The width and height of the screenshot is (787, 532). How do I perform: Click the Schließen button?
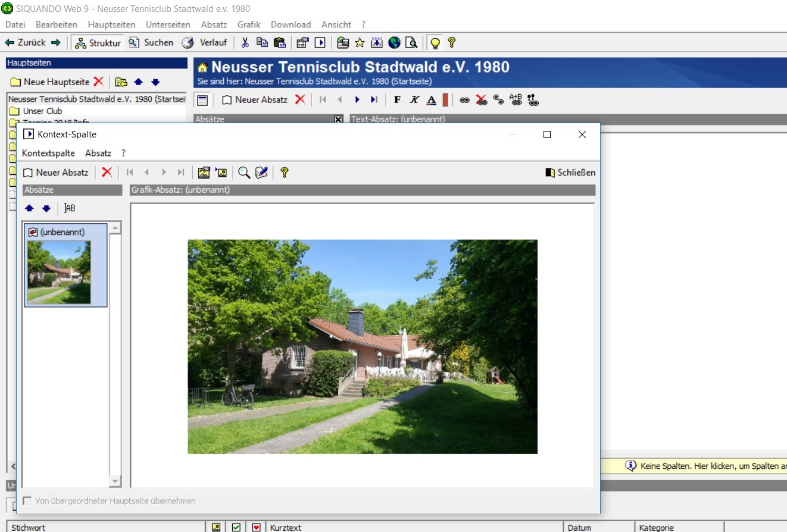(x=570, y=173)
